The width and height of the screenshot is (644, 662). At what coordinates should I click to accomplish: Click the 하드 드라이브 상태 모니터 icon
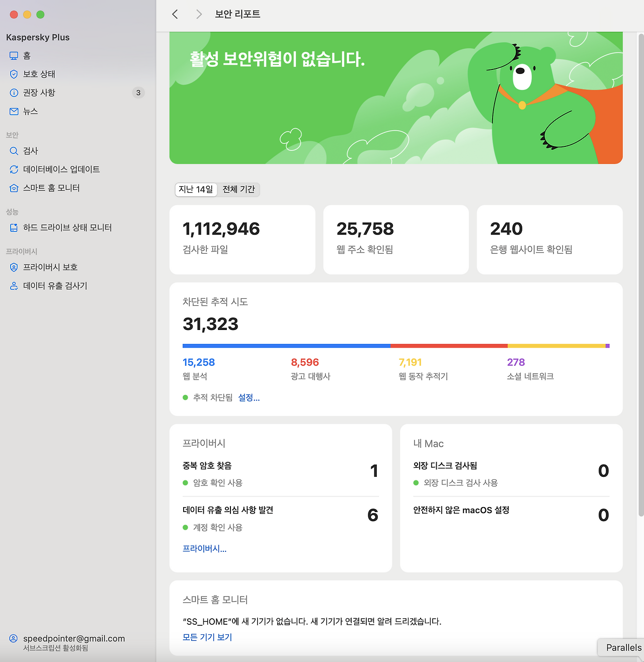pyautogui.click(x=14, y=228)
